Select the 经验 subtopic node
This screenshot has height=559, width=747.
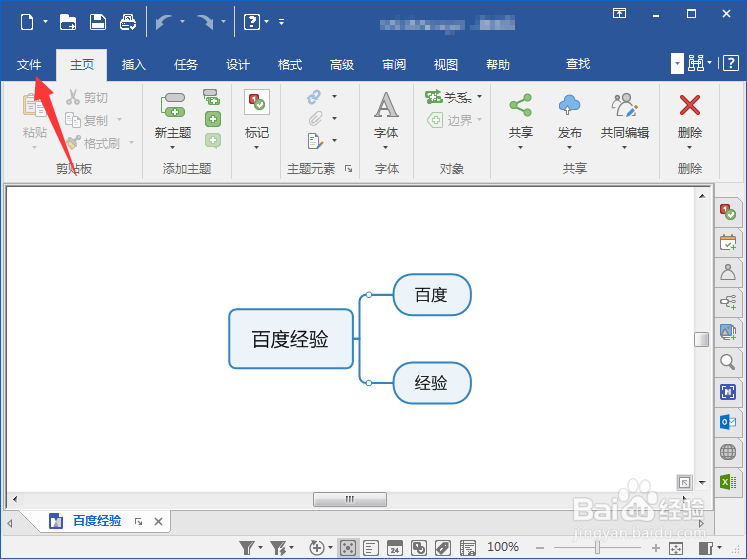click(x=432, y=383)
